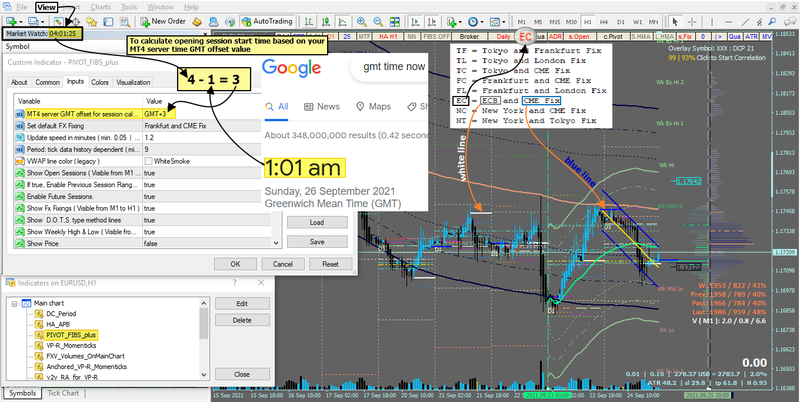The image size is (800, 402).
Task: Select the trendline drawing tool
Action: (745, 21)
